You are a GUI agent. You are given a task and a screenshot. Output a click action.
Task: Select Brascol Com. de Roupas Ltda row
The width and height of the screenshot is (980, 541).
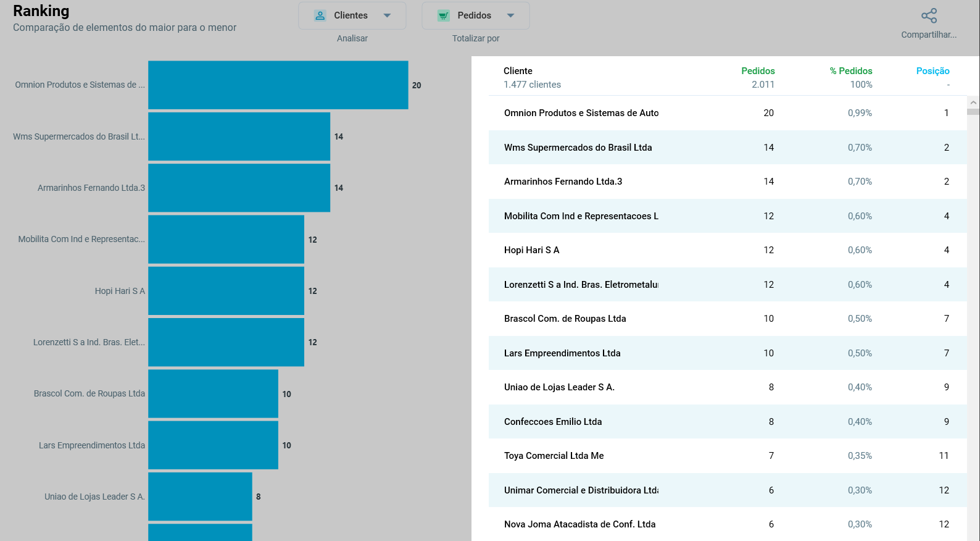coord(728,319)
